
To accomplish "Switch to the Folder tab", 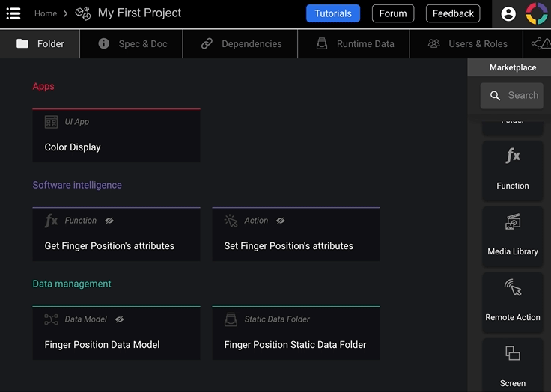I will [40, 44].
